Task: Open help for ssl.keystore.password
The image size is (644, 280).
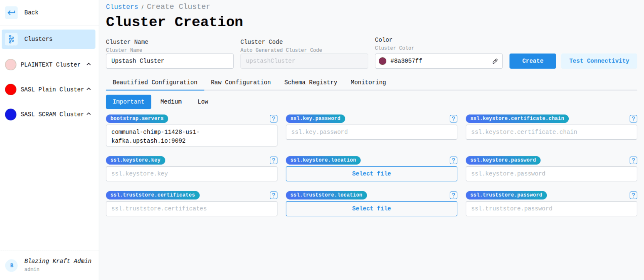Action: click(633, 160)
